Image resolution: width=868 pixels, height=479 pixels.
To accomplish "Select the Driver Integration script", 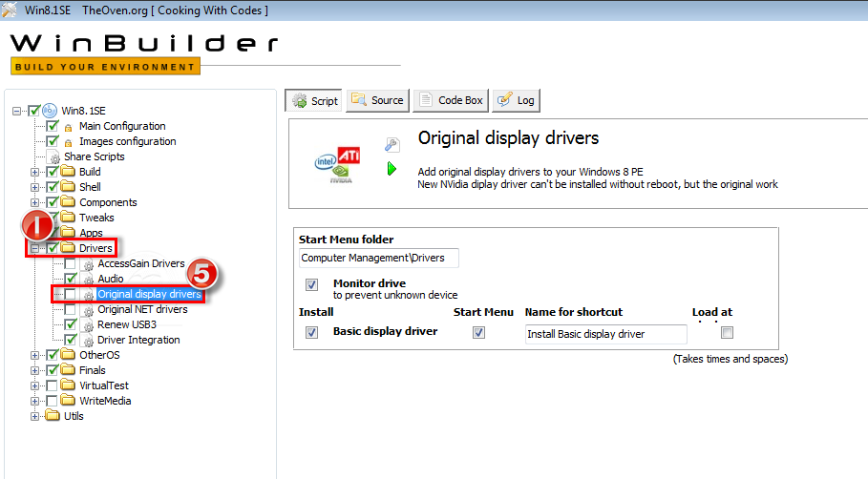I will coord(138,340).
